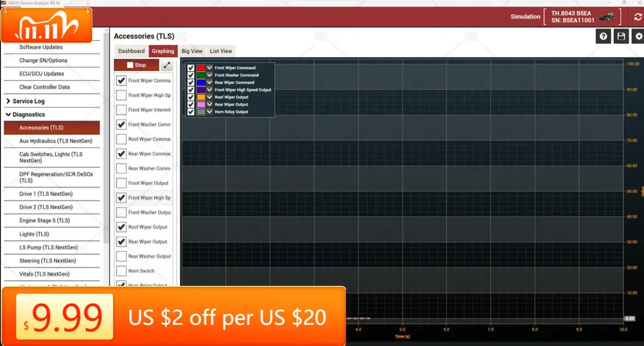Image resolution: width=644 pixels, height=346 pixels.
Task: Enable the Front Washer Outpu checkbox
Action: [121, 213]
